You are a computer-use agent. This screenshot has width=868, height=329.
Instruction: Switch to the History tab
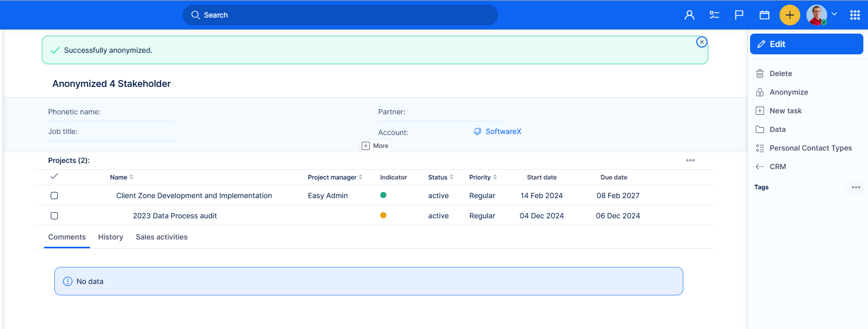pos(111,237)
